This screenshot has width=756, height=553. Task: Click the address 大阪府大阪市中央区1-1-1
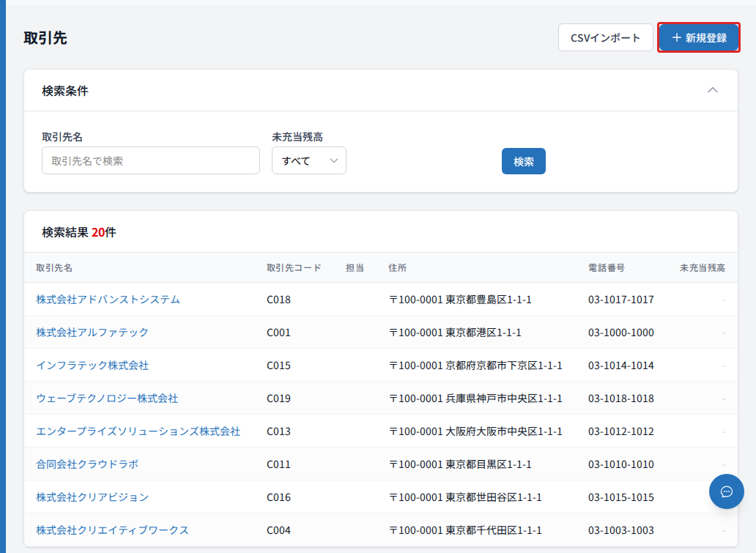(504, 431)
